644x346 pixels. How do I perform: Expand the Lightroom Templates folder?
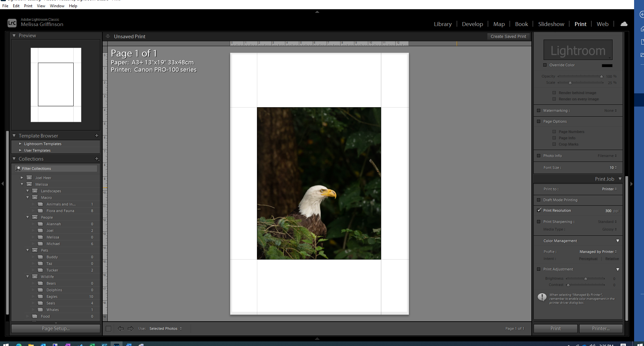tap(20, 144)
